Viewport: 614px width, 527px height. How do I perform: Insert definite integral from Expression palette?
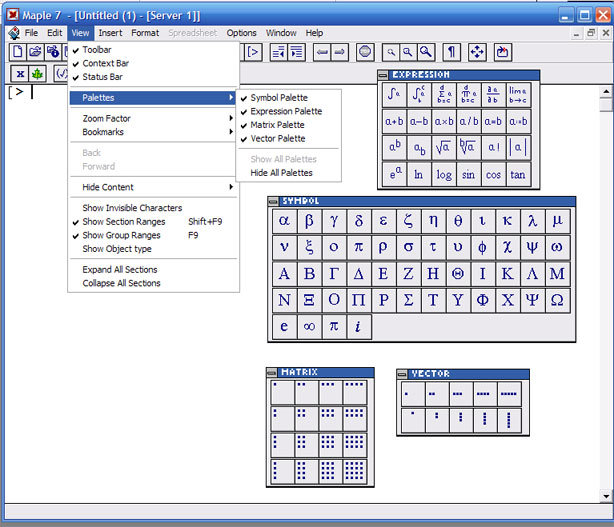pyautogui.click(x=419, y=95)
